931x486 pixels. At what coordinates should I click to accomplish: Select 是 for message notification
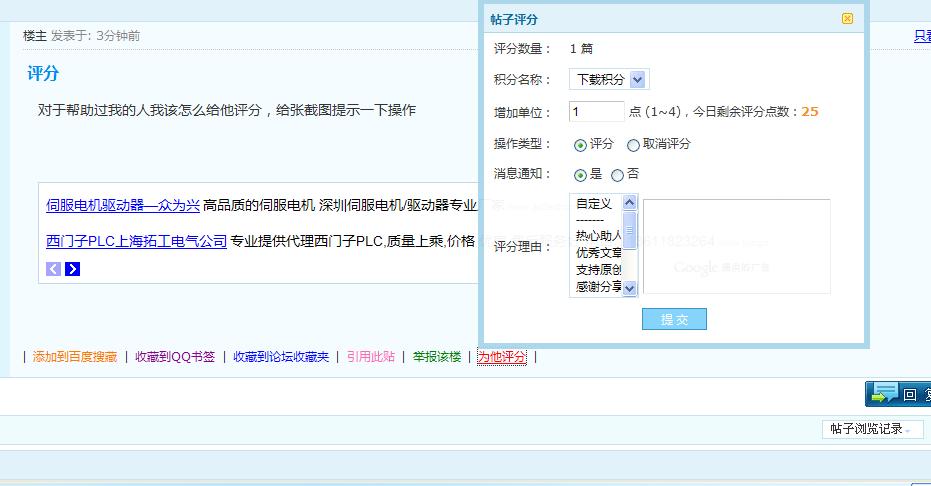[580, 175]
